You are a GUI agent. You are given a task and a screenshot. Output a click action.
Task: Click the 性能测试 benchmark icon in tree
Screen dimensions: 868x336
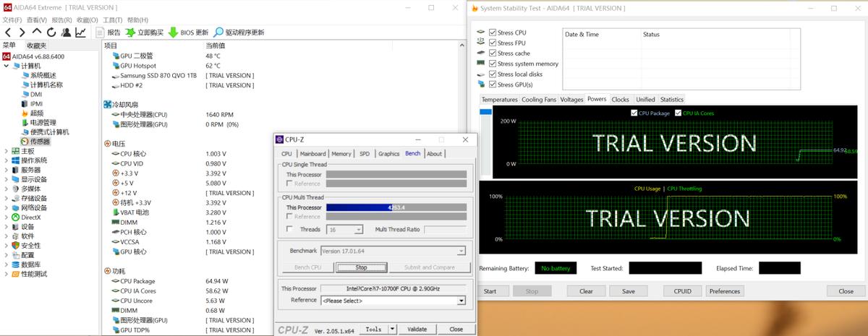point(15,274)
